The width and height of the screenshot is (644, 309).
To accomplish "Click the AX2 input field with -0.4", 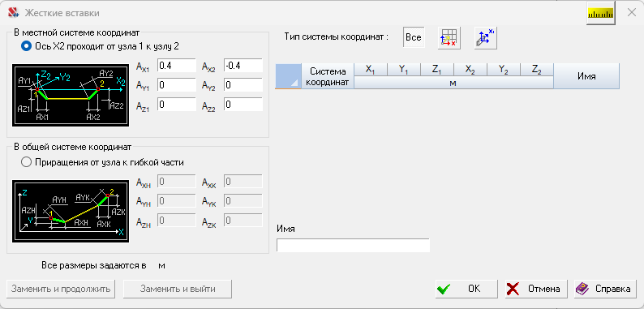I will [x=243, y=66].
